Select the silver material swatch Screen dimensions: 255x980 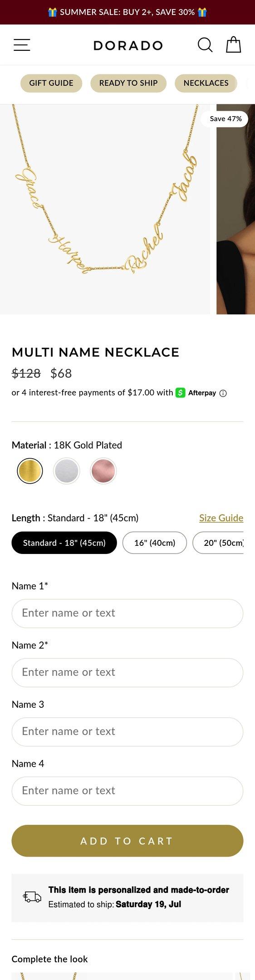pyautogui.click(x=67, y=471)
